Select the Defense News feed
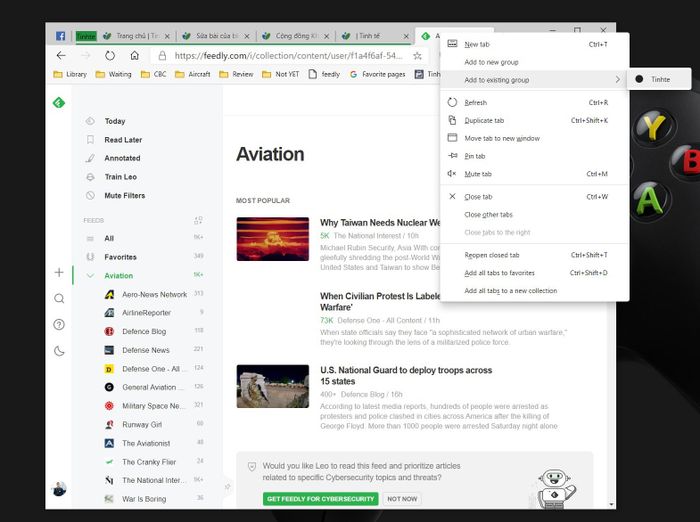 pos(154,350)
